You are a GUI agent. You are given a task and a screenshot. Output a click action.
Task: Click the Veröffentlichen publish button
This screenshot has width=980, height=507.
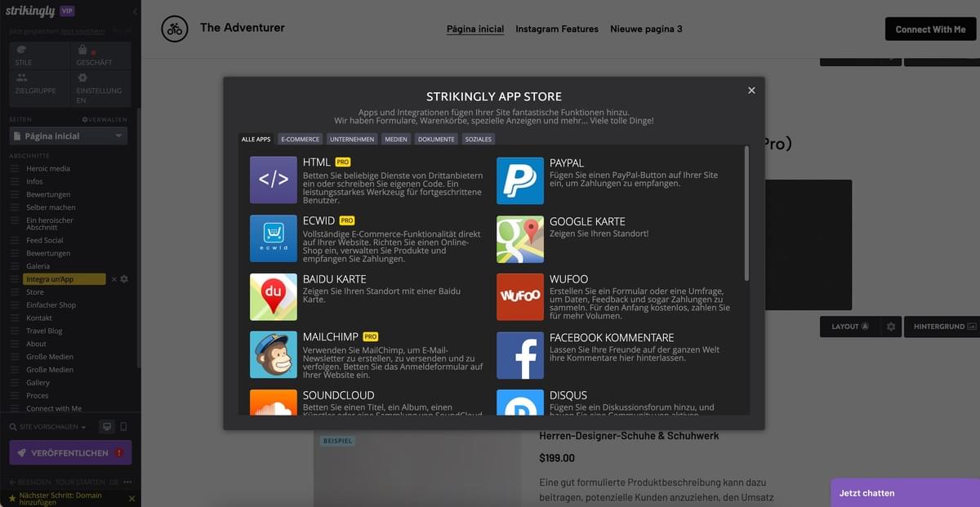tap(70, 453)
